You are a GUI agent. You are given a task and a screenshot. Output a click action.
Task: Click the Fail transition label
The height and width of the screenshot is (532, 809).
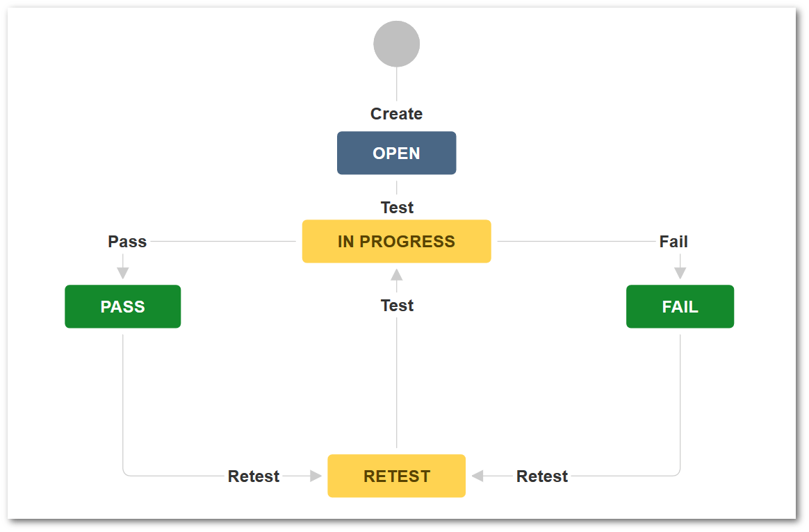[x=673, y=242]
